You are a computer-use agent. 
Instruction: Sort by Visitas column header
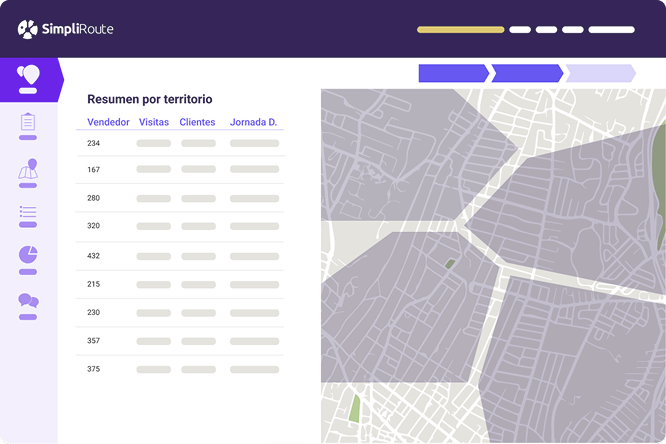click(x=154, y=122)
